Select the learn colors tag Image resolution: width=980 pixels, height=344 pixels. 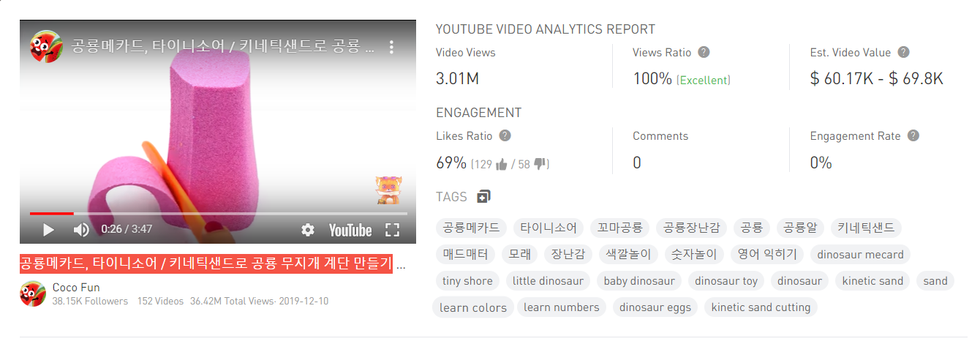coord(473,307)
